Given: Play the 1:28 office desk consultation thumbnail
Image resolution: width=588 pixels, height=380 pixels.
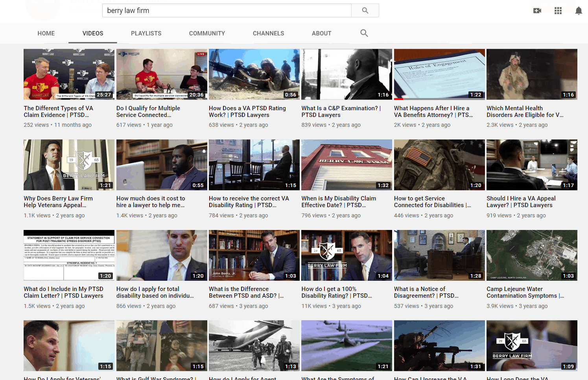Looking at the screenshot, I should [439, 255].
